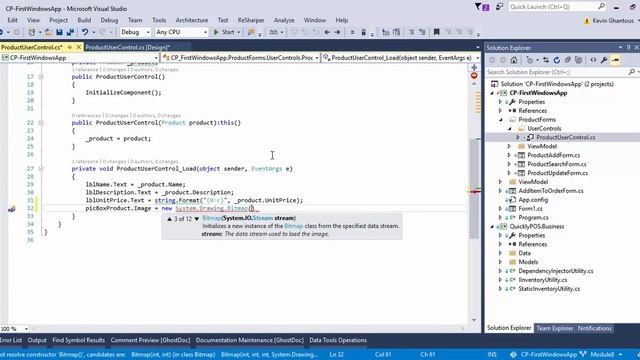Open Data Tools Operations panel
Viewport: 640px width, 360px height.
pyautogui.click(x=338, y=340)
